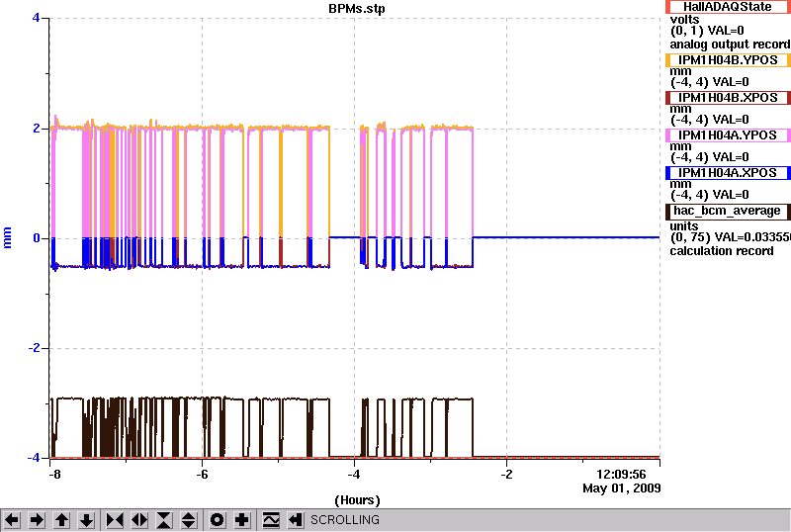Pan the plot down with the down arrow
Image resolution: width=791 pixels, height=532 pixels.
click(87, 520)
